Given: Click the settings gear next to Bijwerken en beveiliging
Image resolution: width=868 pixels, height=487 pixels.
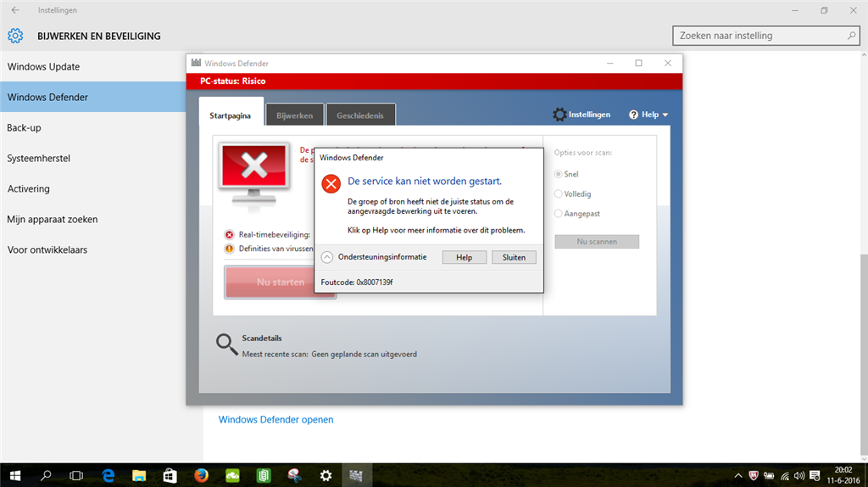Looking at the screenshot, I should (x=15, y=36).
